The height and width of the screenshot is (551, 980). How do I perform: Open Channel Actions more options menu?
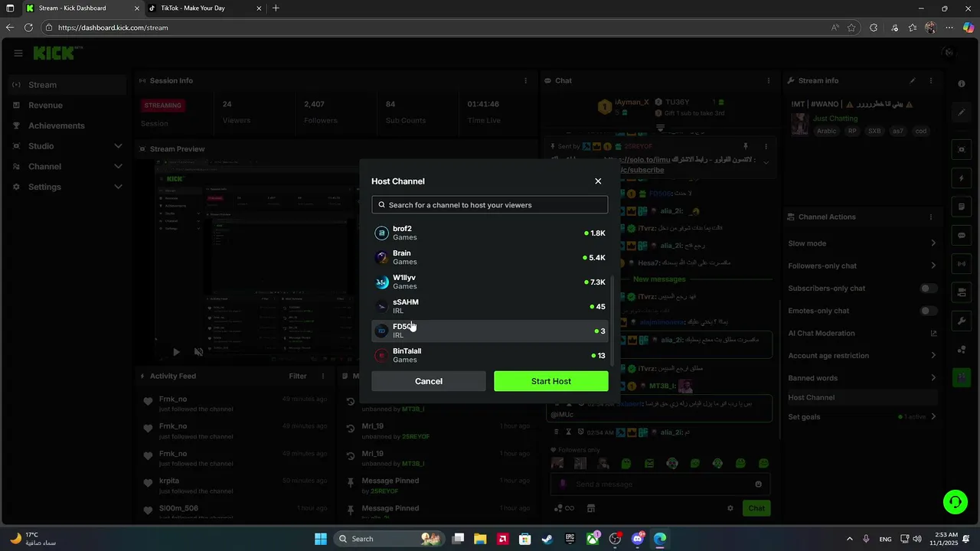coord(931,217)
